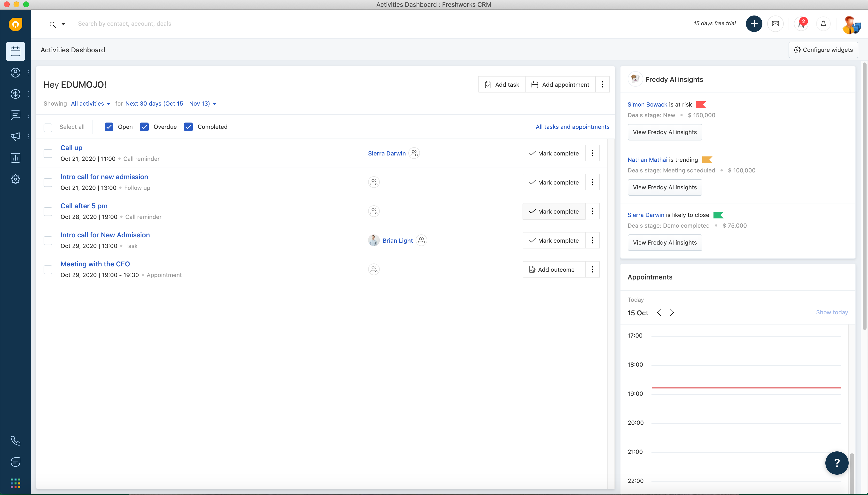This screenshot has width=868, height=495.
Task: Click the settings gear icon in sidebar
Action: point(15,179)
